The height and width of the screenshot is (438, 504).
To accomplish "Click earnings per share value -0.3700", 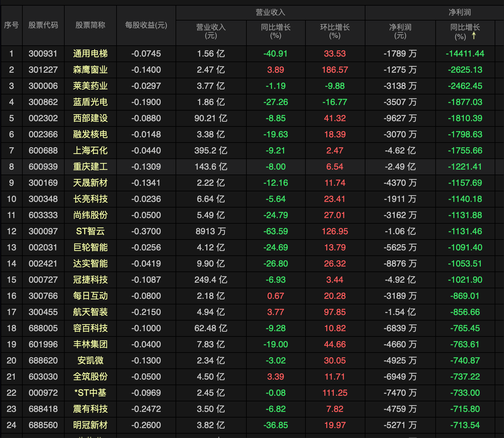I will point(146,231).
